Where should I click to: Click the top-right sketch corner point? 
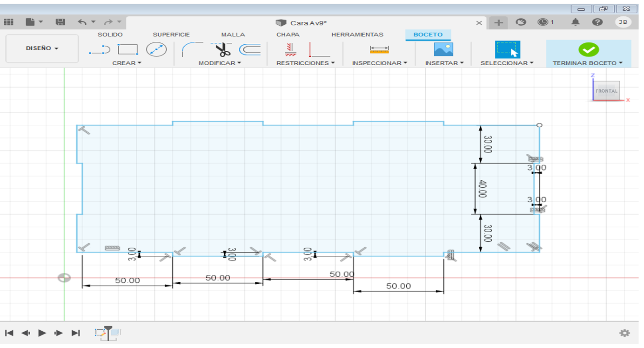point(539,125)
